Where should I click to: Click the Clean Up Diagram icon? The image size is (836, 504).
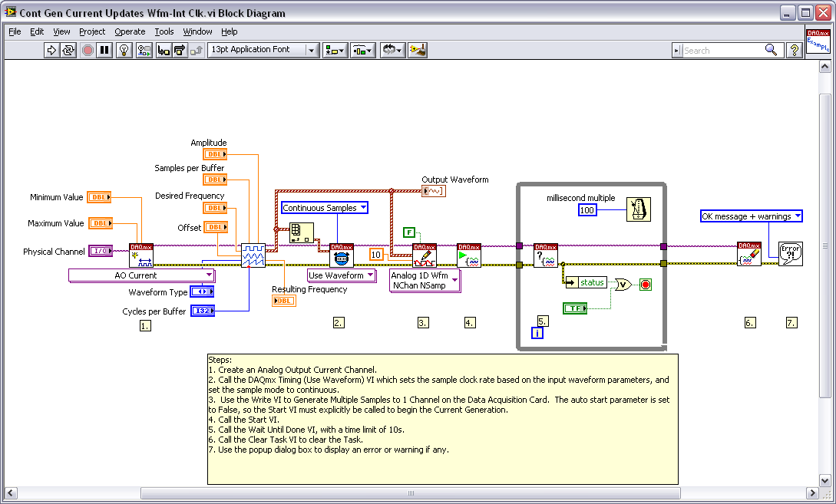pos(418,50)
